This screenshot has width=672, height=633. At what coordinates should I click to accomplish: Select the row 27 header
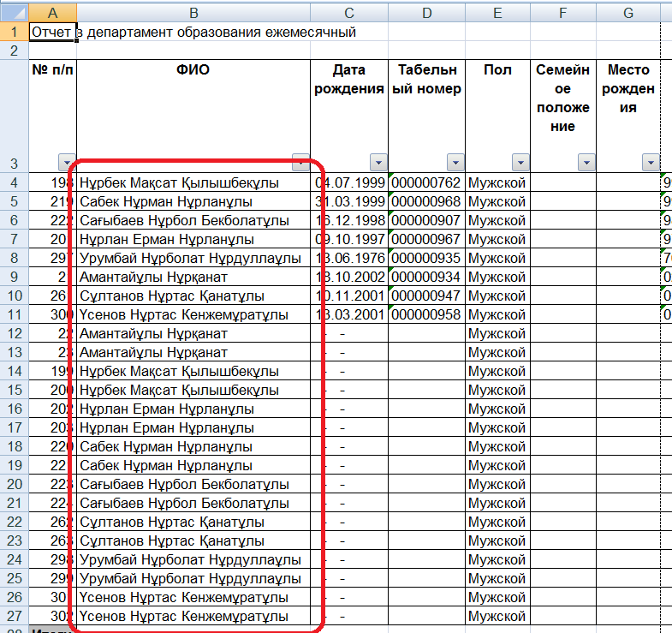point(14,616)
